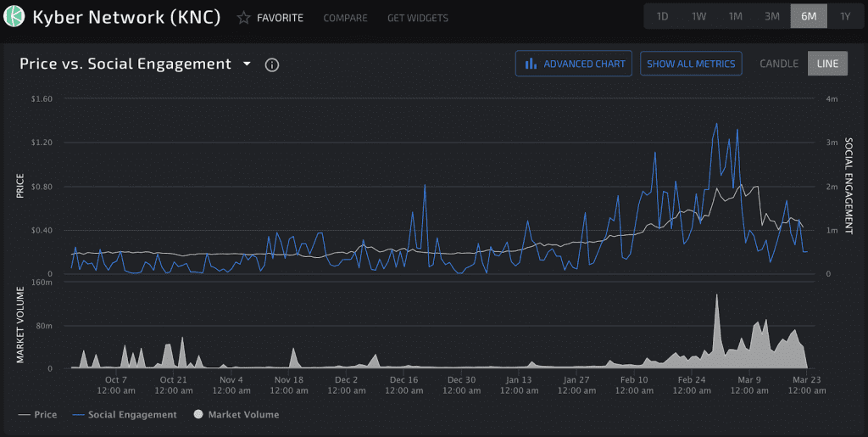Select the 6M time range
This screenshot has height=437, width=868.
(x=808, y=17)
